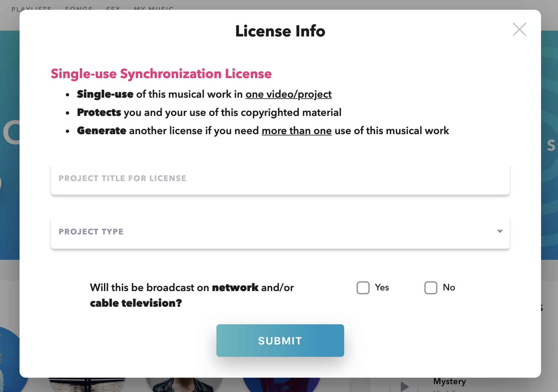
Task: Click the Yes label next to checkbox
Action: point(382,287)
